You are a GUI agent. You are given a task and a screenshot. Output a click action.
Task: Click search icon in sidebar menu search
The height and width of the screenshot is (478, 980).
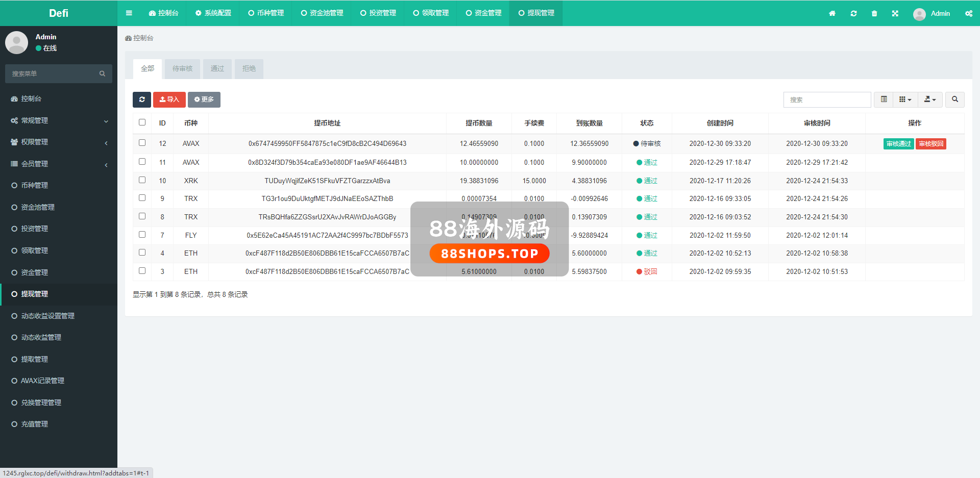tap(102, 74)
